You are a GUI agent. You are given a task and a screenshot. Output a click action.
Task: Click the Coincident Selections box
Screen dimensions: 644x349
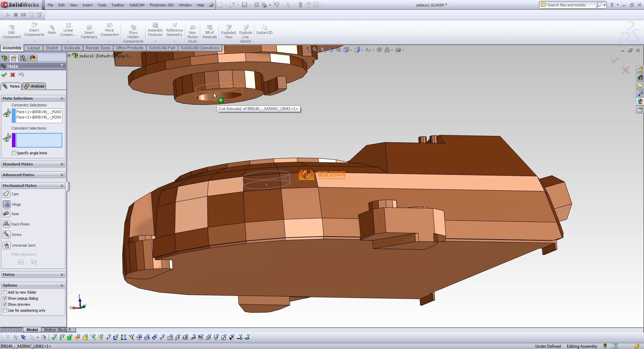pos(39,140)
